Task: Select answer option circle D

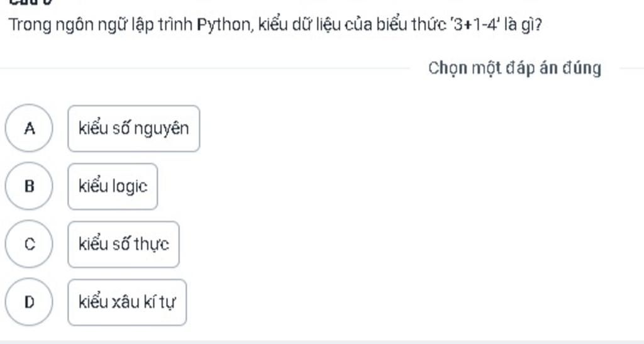Action: (28, 302)
